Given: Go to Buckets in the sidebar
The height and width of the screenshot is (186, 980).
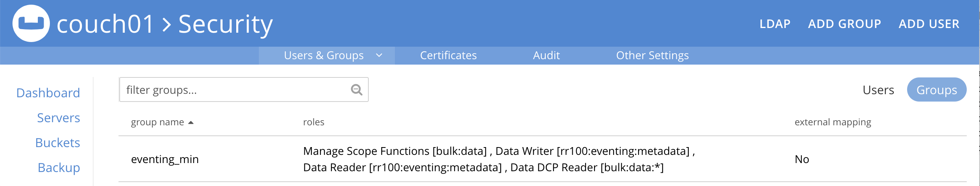Looking at the screenshot, I should pos(58,143).
